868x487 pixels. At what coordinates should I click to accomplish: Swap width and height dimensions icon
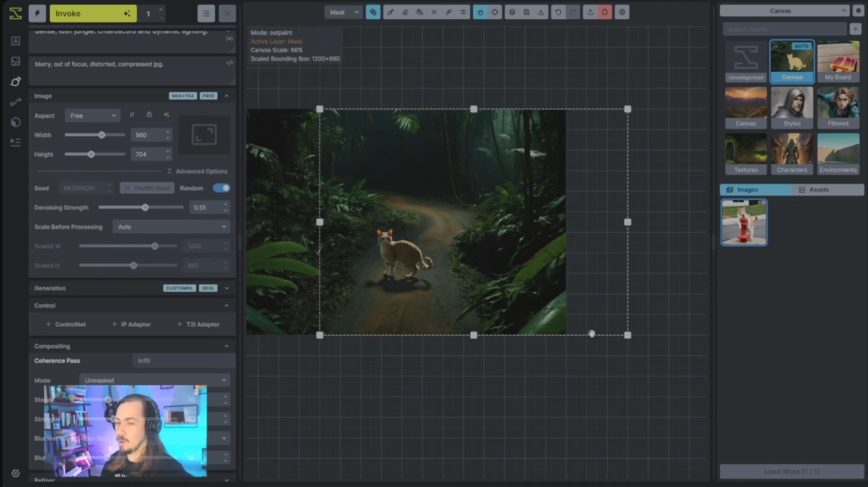coord(131,115)
